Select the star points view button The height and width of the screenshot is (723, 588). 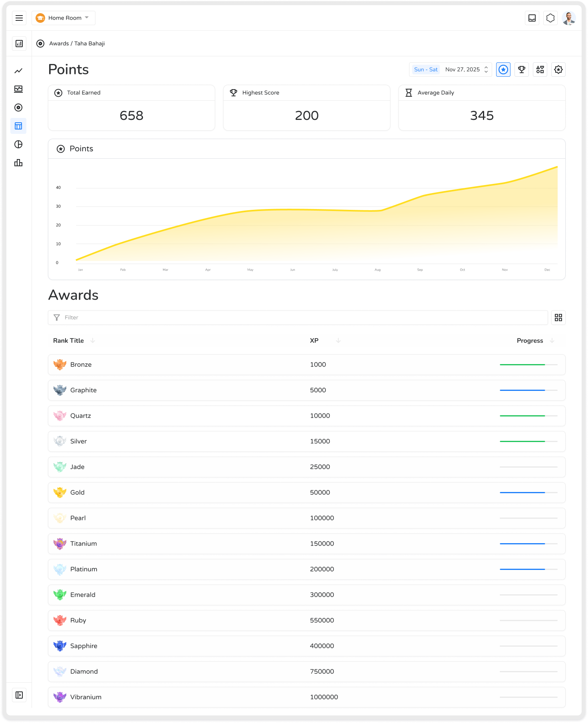503,70
